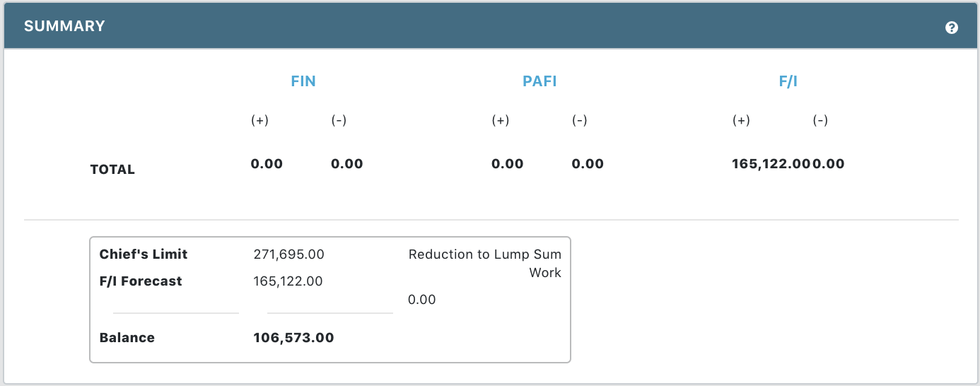Click the Chief's Limit label
The image size is (980, 386).
pos(144,255)
